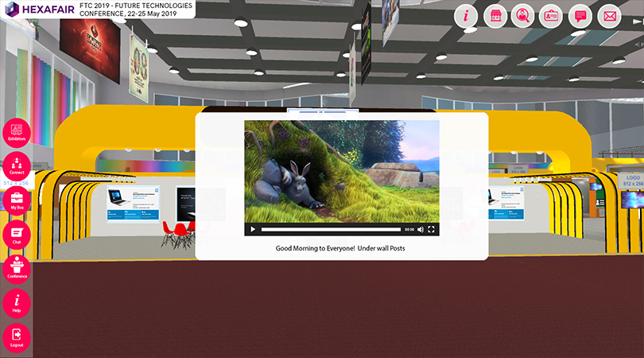Click the person search magnifier icon
This screenshot has width=644, height=358.
(x=522, y=16)
